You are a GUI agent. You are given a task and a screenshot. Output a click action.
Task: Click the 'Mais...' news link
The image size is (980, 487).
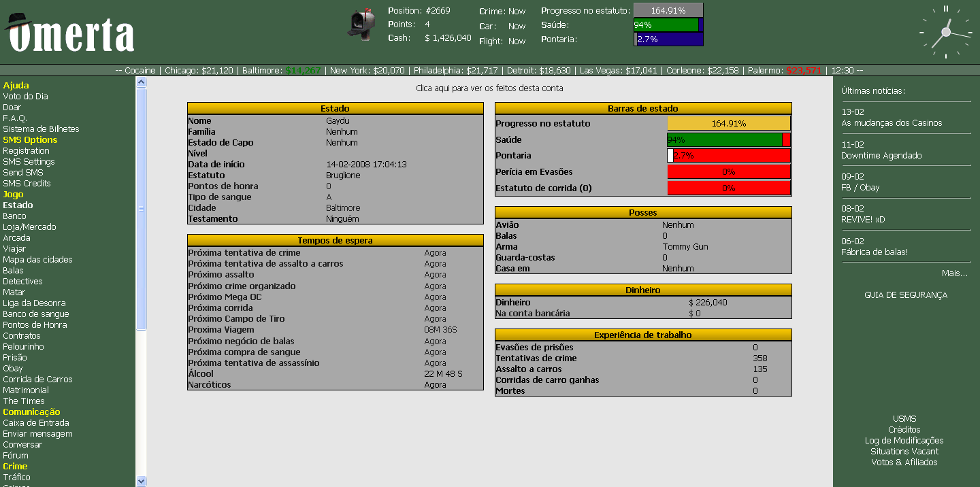tap(954, 273)
